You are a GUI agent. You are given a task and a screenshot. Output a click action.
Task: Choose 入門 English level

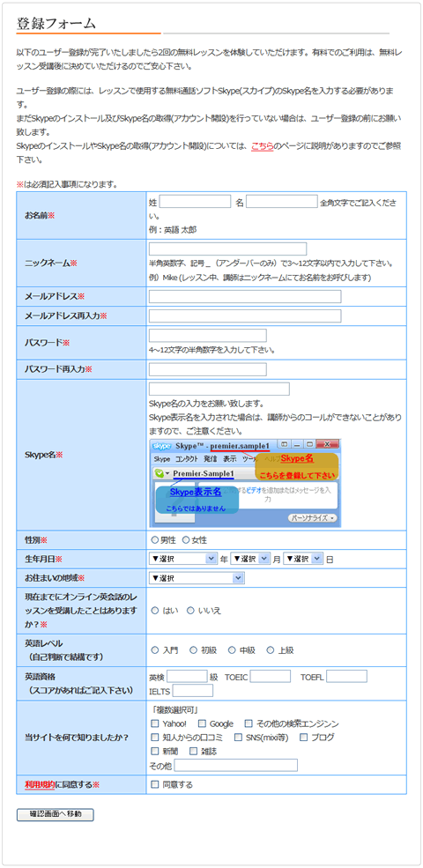[x=155, y=649]
